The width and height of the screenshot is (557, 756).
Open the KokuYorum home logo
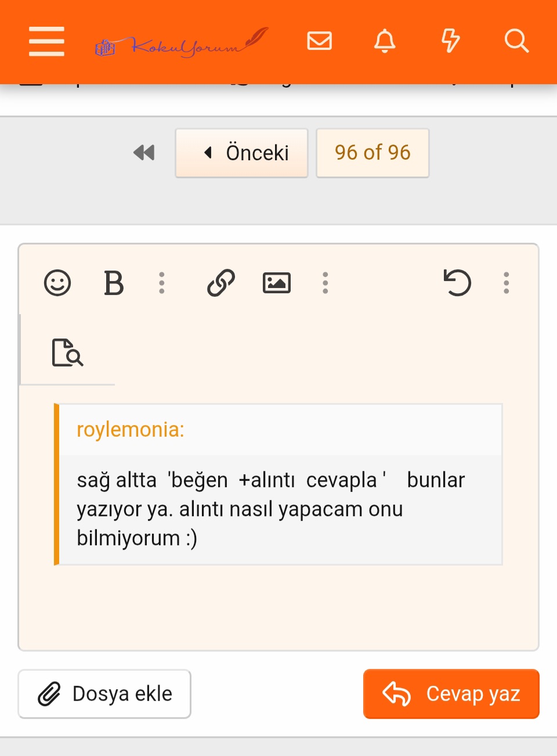pyautogui.click(x=181, y=42)
